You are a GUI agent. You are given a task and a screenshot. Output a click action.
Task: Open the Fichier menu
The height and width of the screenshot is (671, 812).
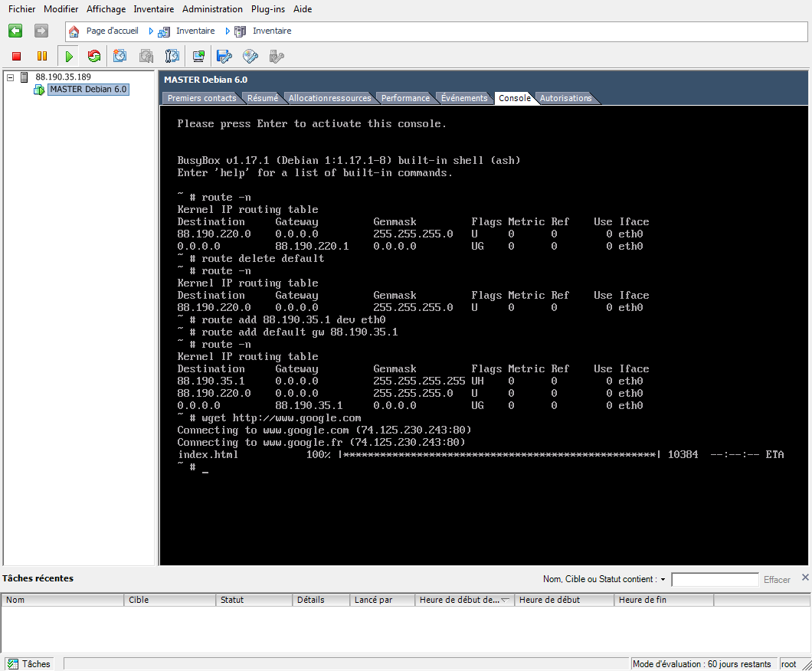21,8
